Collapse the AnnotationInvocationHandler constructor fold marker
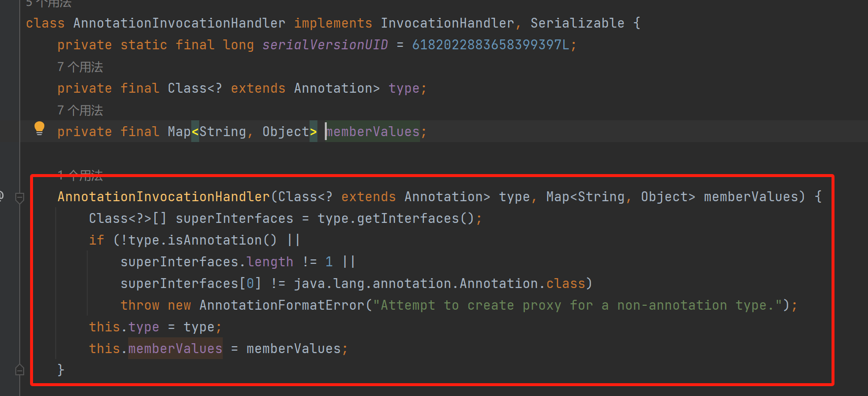This screenshot has height=396, width=868. point(20,198)
